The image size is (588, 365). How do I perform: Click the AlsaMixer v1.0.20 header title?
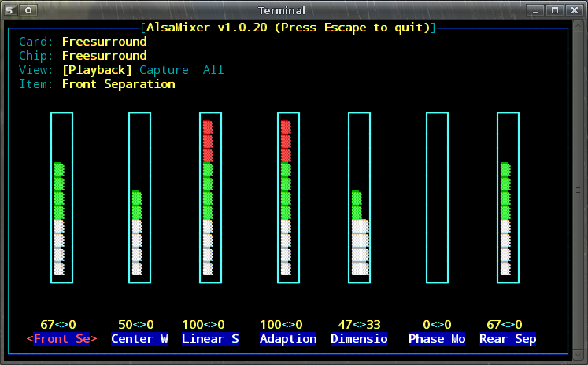pos(288,28)
